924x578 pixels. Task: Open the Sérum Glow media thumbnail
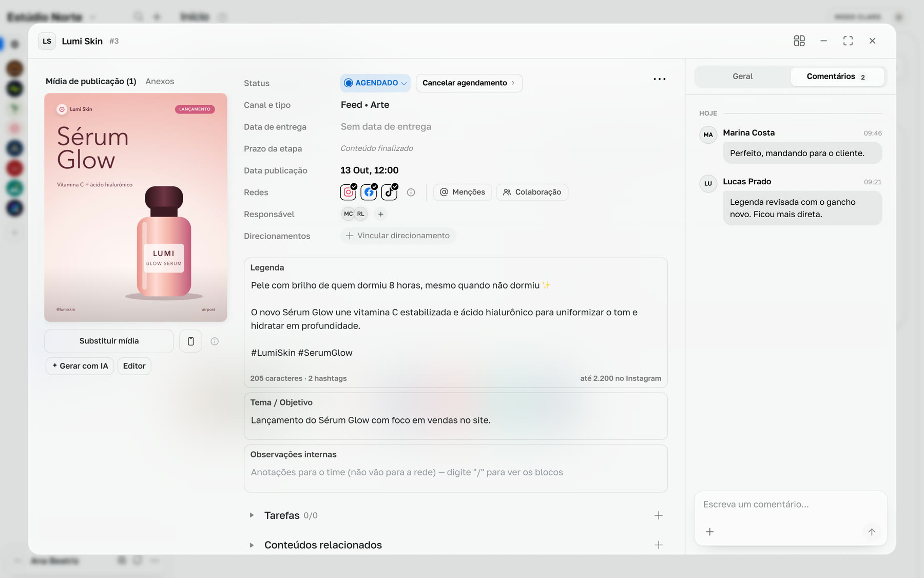click(x=136, y=207)
